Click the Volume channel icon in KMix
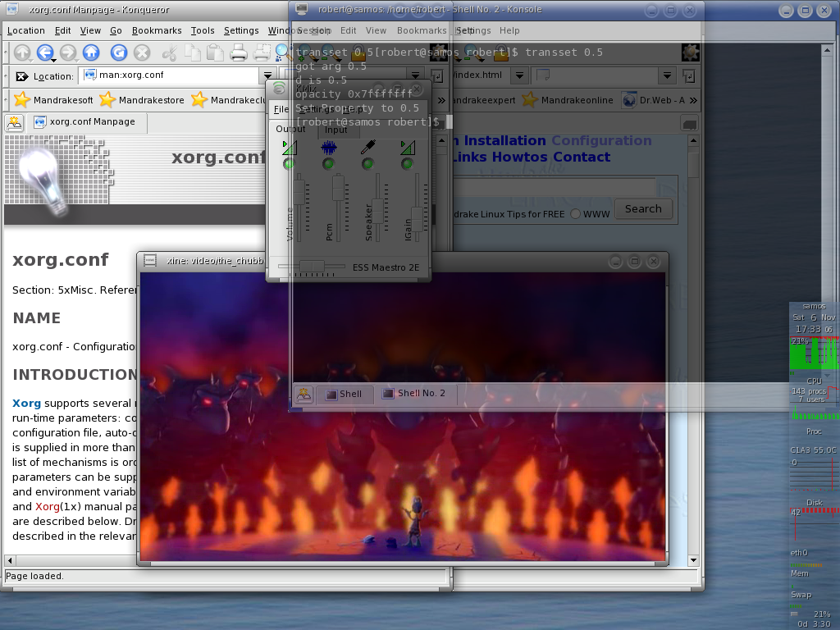The width and height of the screenshot is (840, 630). pos(290,147)
